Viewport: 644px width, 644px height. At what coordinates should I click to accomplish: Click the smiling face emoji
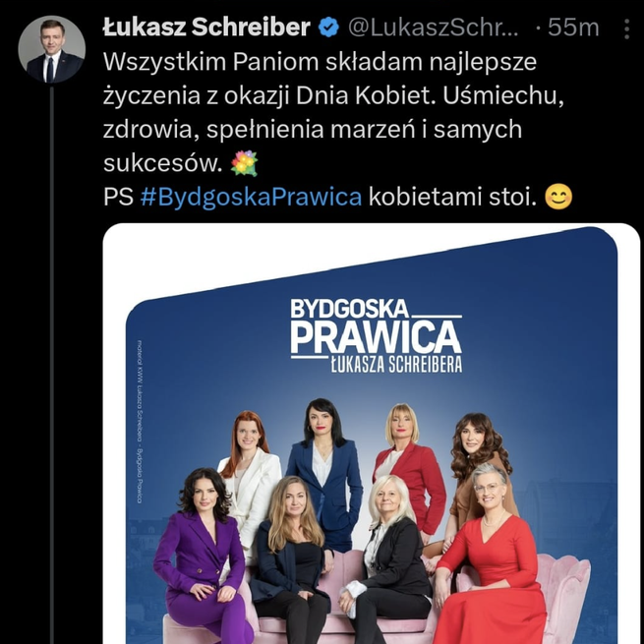pyautogui.click(x=558, y=197)
